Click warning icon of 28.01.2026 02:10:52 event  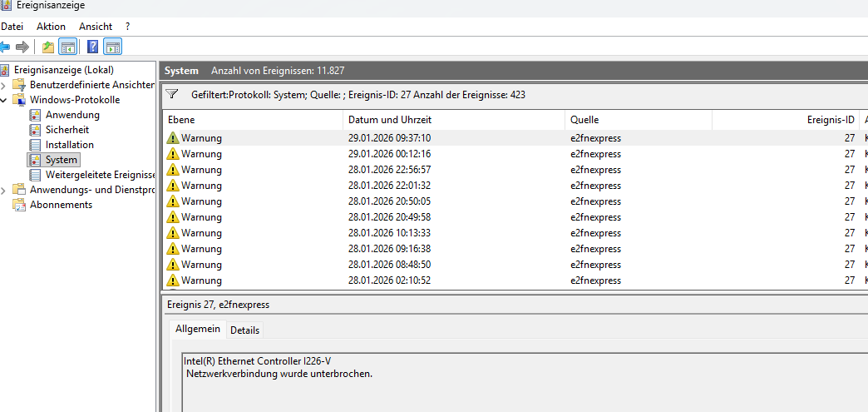(173, 280)
